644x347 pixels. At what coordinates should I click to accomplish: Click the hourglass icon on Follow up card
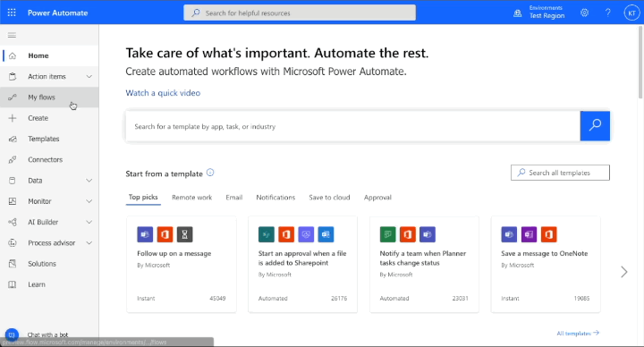[x=184, y=234]
